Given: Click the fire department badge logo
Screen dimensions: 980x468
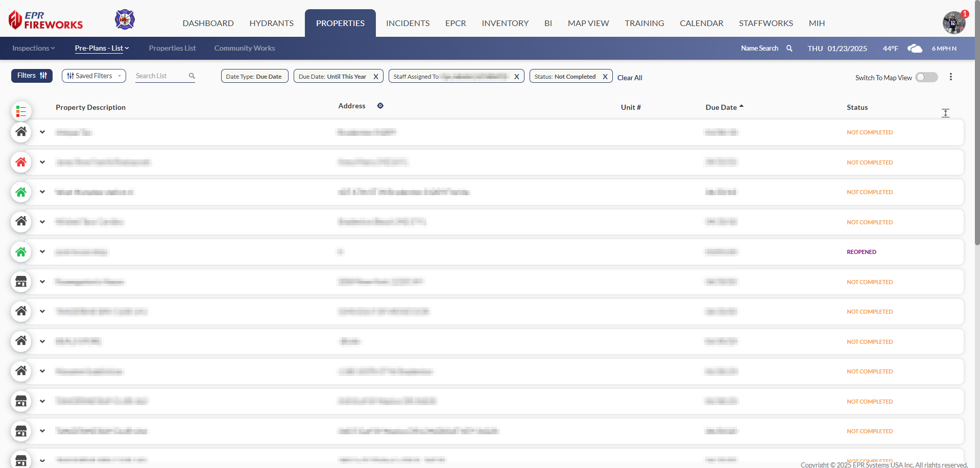Looking at the screenshot, I should click(125, 20).
